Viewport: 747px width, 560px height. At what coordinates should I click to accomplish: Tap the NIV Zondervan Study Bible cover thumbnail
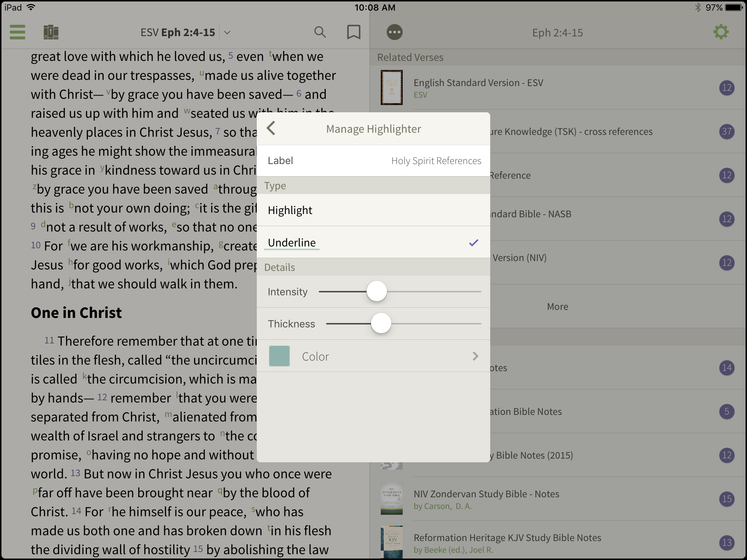[391, 499]
